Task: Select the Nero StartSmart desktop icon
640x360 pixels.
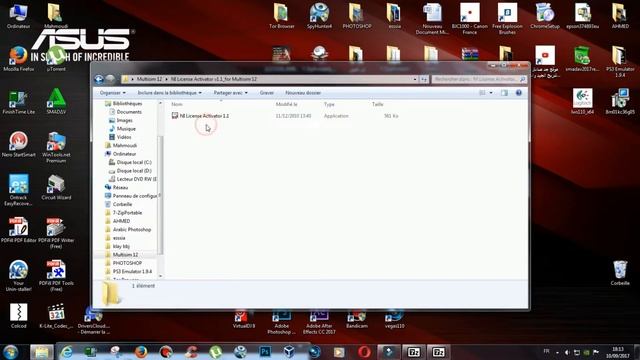Action: point(18,144)
